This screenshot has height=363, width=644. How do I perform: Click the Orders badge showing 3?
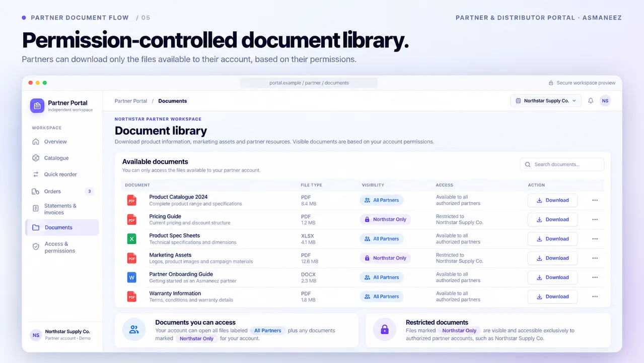[89, 192]
